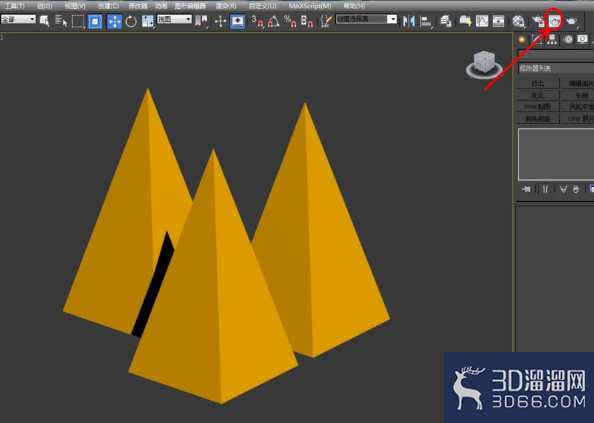Click the Bevel Profile (倒角剖面) button
594x423 pixels.
pos(538,119)
